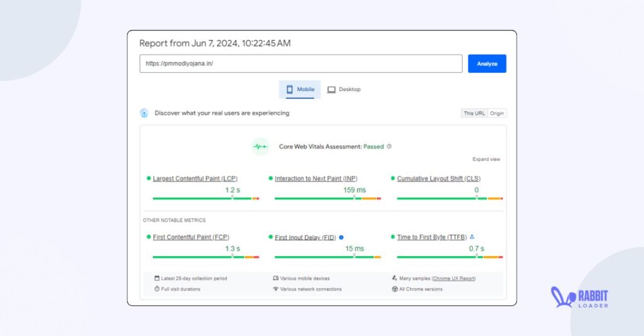Click the green dot beside CLS

(392, 178)
